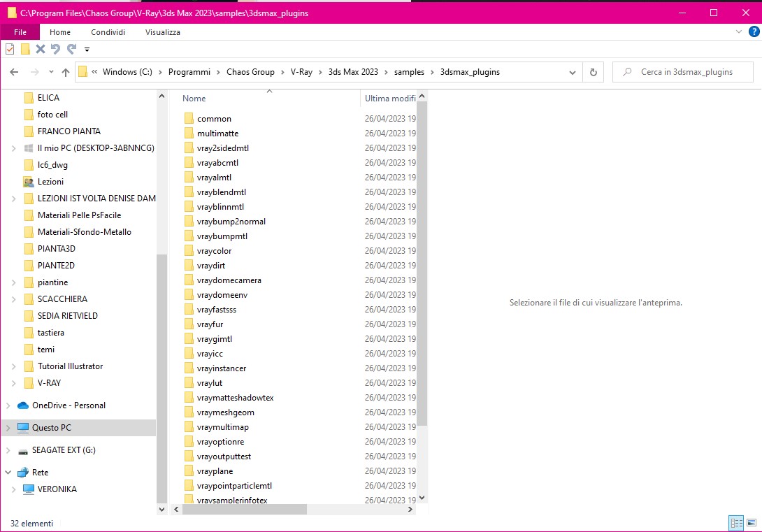Select the vrayplane folder icon
This screenshot has height=532, width=762.
coord(189,470)
